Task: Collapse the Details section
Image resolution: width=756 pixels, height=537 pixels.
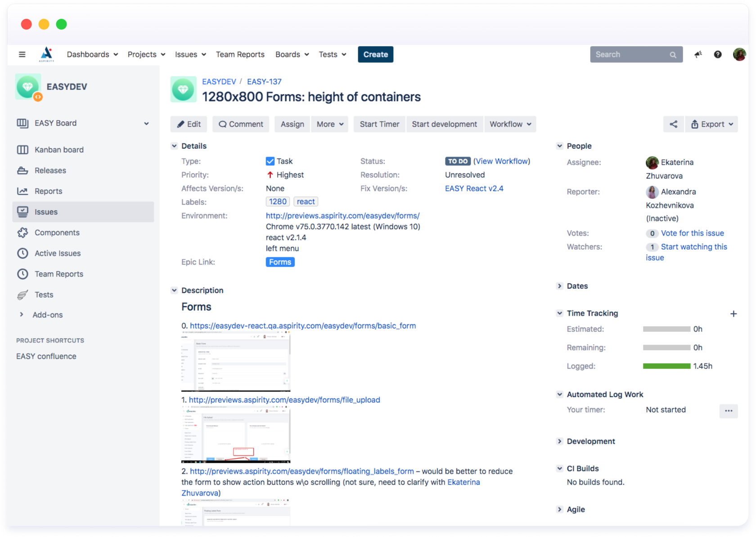Action: 174,146
